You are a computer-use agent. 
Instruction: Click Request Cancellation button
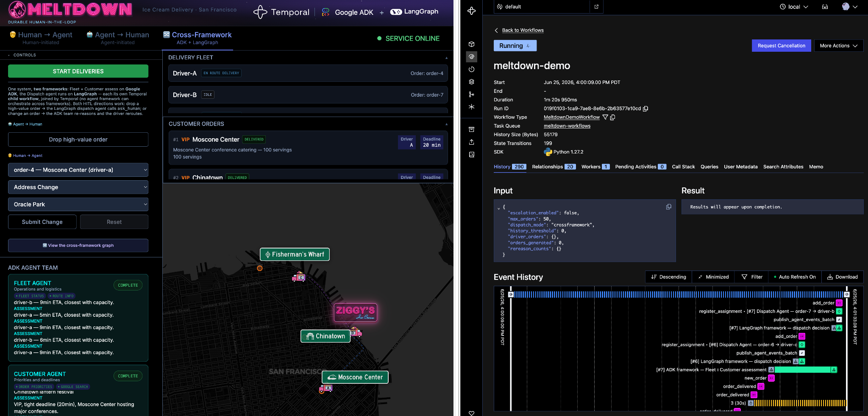[781, 46]
